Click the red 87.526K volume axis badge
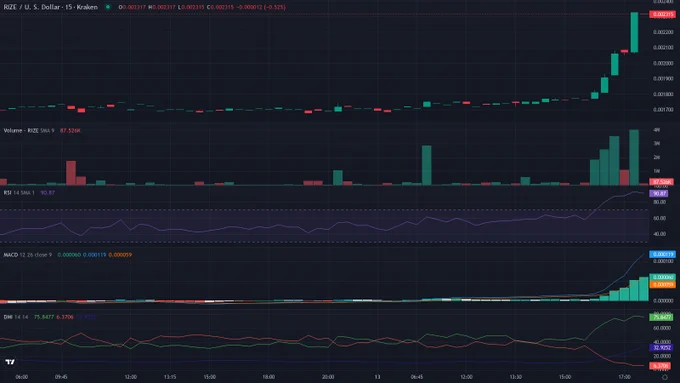 (661, 182)
